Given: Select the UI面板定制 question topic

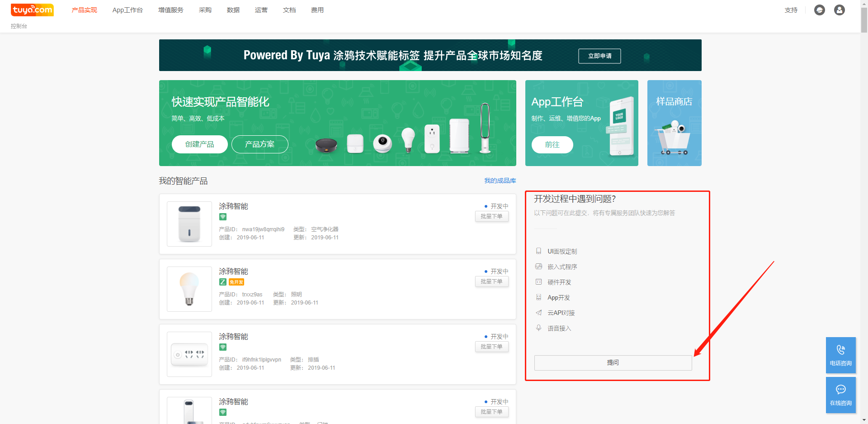Looking at the screenshot, I should (562, 252).
